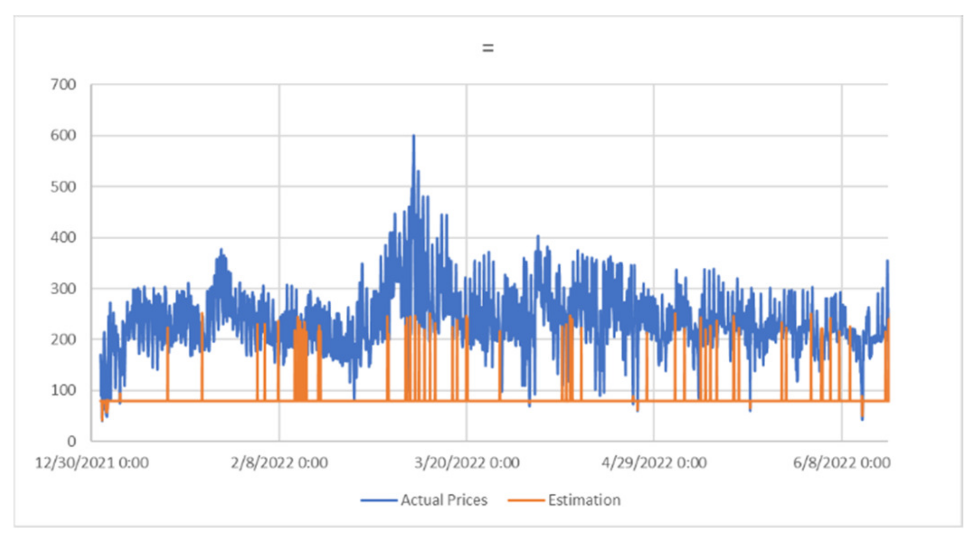Viewport: 980px width, 543px height.
Task: Click the 300 y-axis label
Action: (63, 289)
